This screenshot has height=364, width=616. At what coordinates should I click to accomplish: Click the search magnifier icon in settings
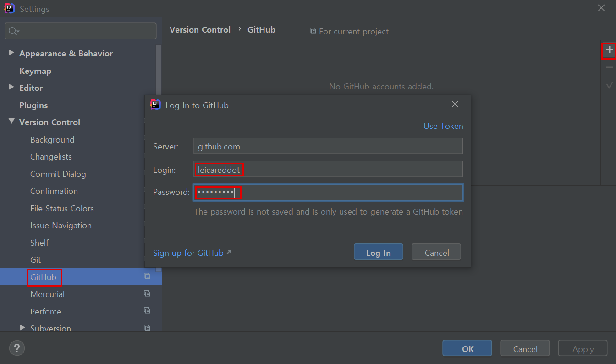click(x=13, y=31)
